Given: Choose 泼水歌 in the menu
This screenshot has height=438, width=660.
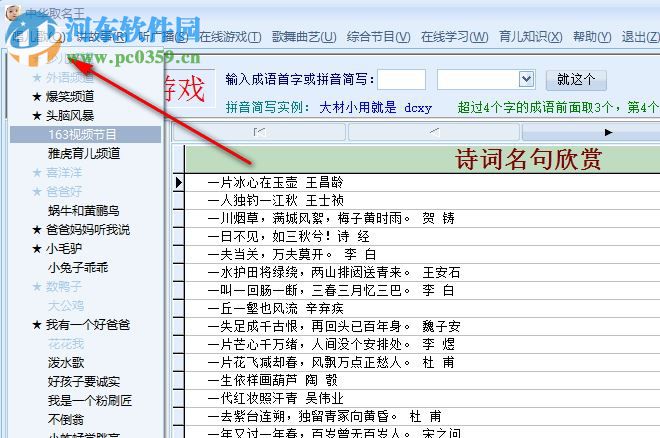Looking at the screenshot, I should 85,362.
